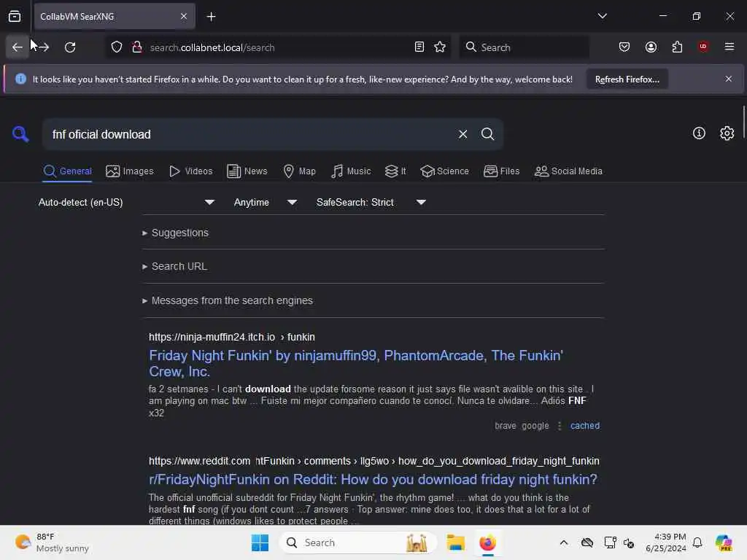Click the crossed-out cloud sync tray icon
Screen dimensions: 747x560
tap(587, 542)
